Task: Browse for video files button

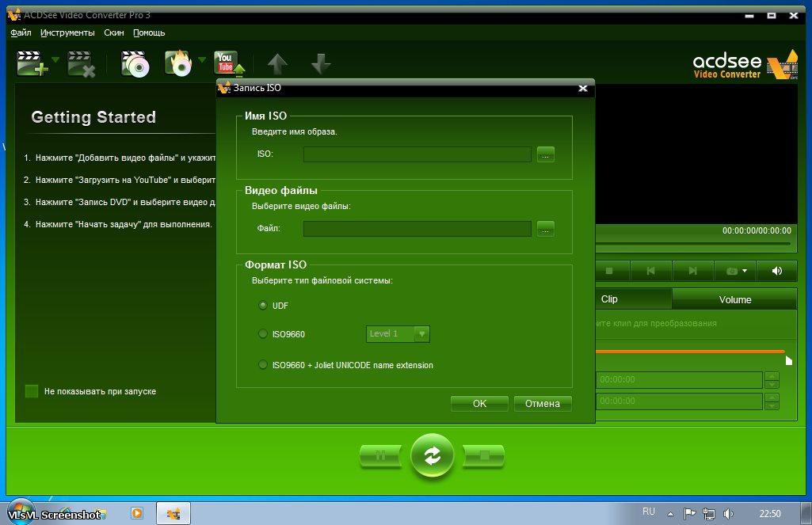Action: (545, 229)
